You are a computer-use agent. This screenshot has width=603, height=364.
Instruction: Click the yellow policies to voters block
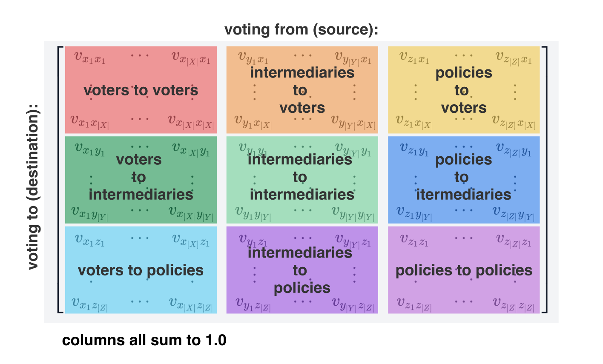tap(464, 90)
